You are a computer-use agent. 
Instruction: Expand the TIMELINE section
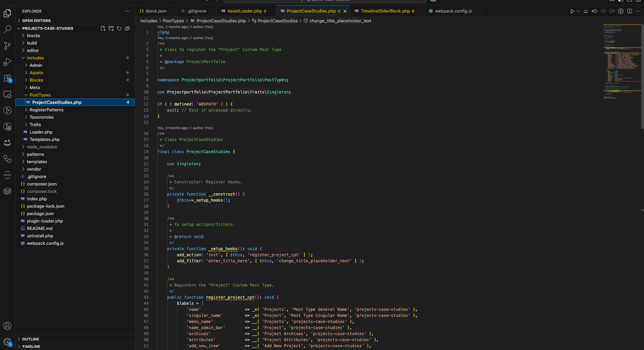click(31, 346)
